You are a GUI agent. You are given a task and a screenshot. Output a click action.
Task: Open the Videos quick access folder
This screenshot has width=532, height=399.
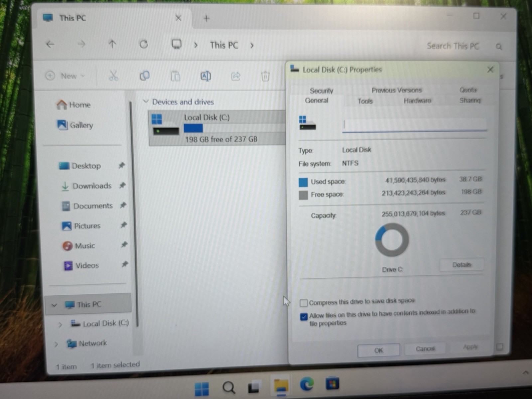pyautogui.click(x=81, y=265)
